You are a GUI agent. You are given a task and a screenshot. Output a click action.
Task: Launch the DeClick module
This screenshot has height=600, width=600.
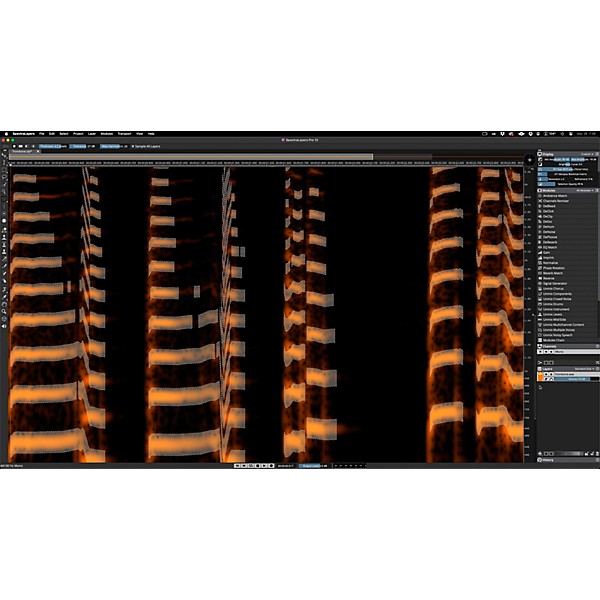pos(548,211)
